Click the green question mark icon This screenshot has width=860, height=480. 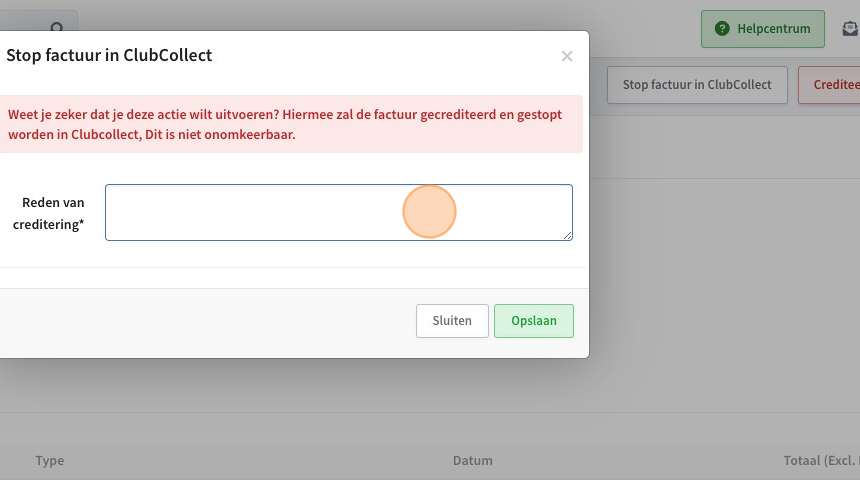coord(722,29)
